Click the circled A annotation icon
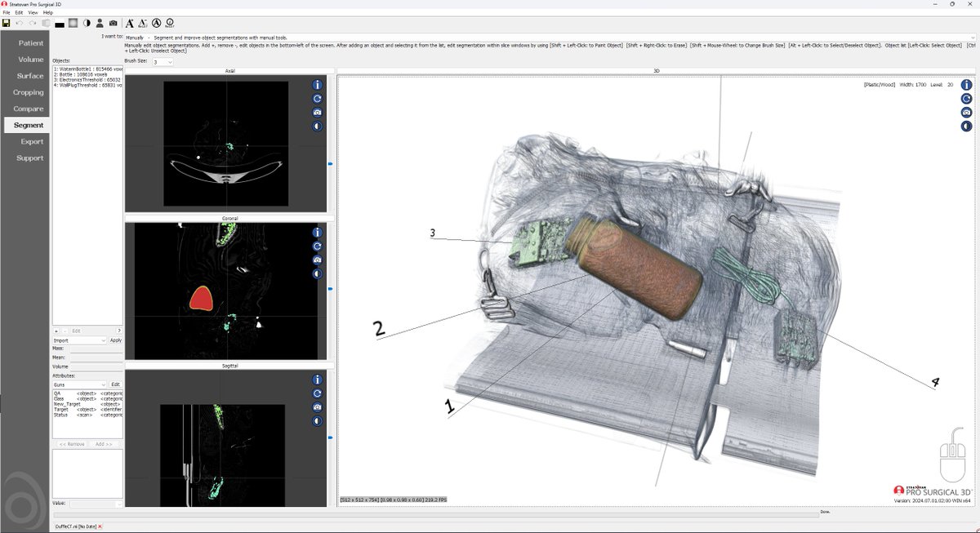The height and width of the screenshot is (533, 980). [157, 23]
